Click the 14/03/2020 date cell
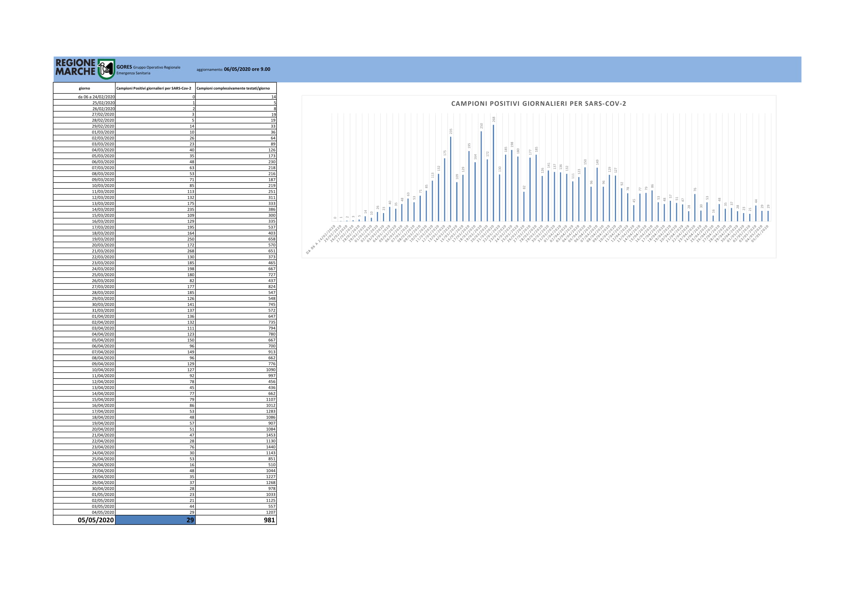868x614 pixels. (x=84, y=209)
